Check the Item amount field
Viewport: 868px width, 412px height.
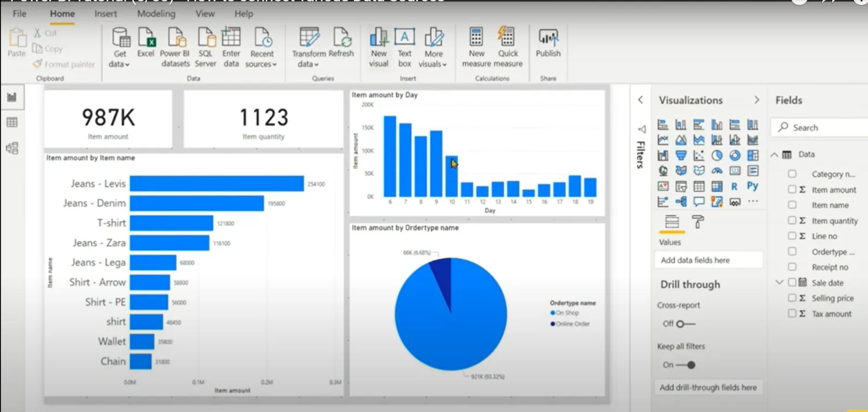(x=792, y=189)
